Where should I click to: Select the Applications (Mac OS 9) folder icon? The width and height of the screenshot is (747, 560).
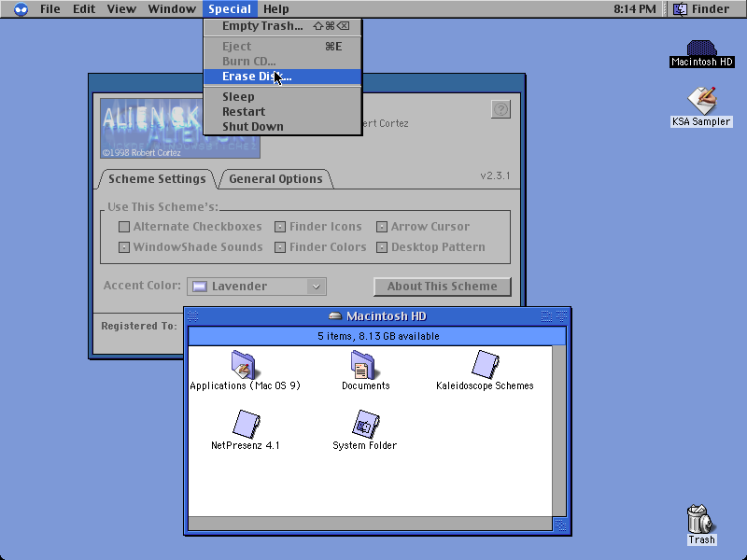coord(244,365)
